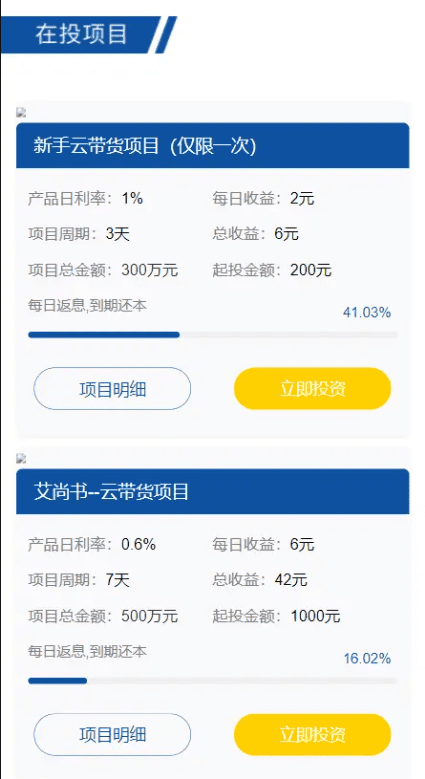Click 总收益 42元 text
This screenshot has width=425, height=779.
tap(260, 580)
